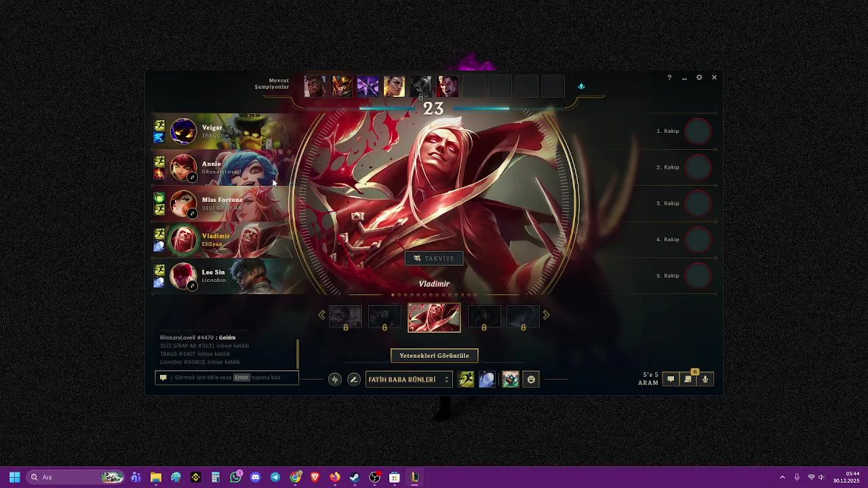Select last locked skin thumbnail
868x488 pixels.
point(523,317)
